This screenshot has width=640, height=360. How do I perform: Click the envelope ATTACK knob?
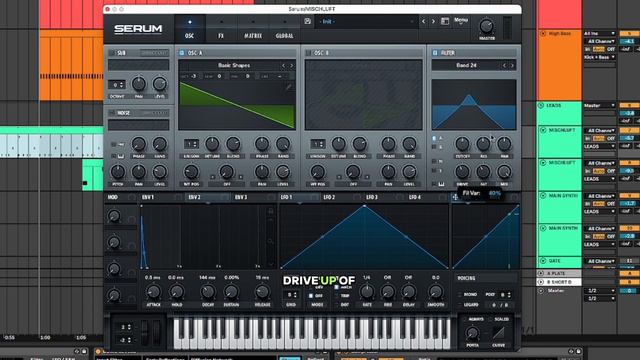153,292
